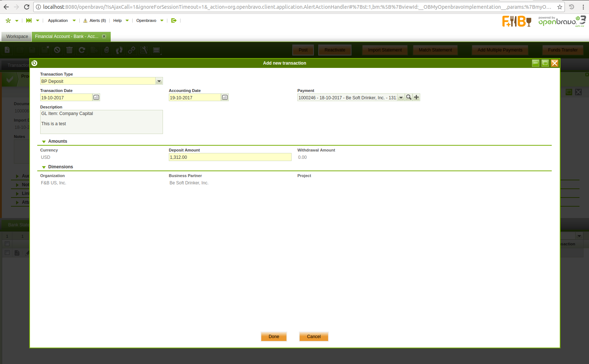Open the Openbravo menu dropdown arrow
This screenshot has width=589, height=364.
coord(162,21)
